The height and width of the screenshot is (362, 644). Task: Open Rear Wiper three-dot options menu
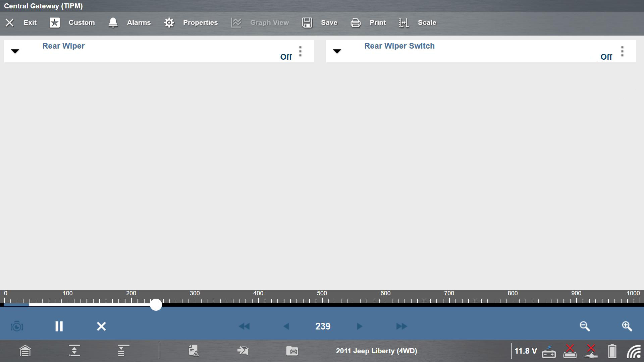tap(300, 51)
